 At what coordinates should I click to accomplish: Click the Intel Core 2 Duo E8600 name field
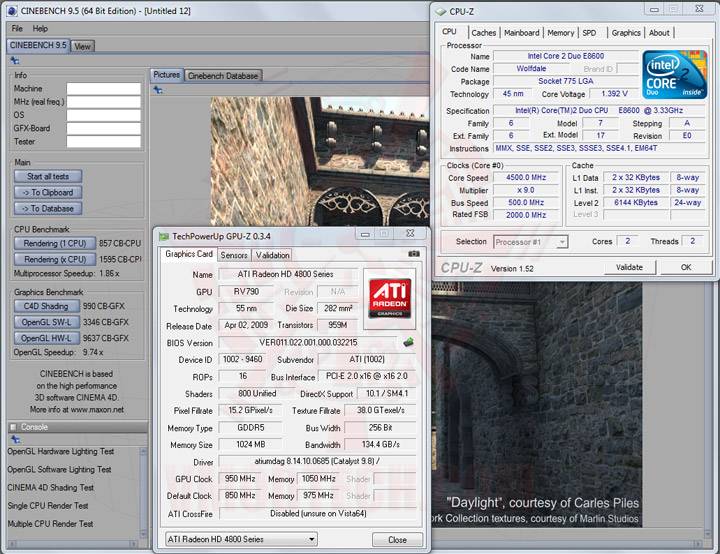coord(566,56)
